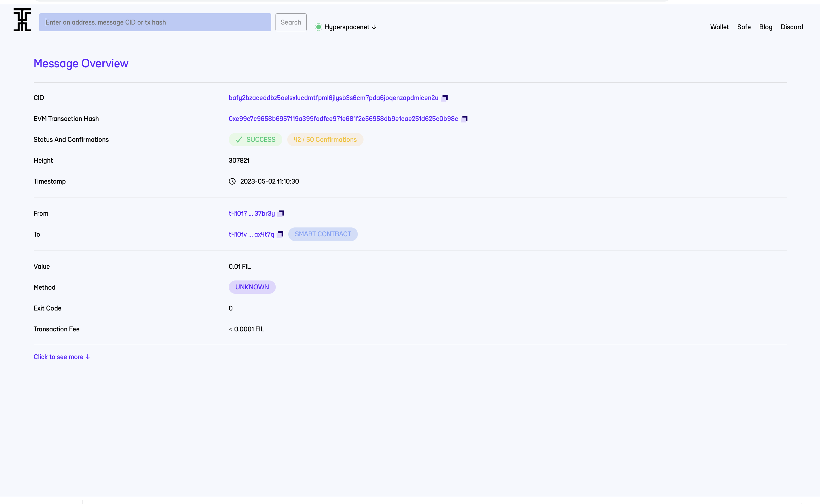820x504 pixels.
Task: Click the clock icon beside timestamp
Action: (x=232, y=181)
